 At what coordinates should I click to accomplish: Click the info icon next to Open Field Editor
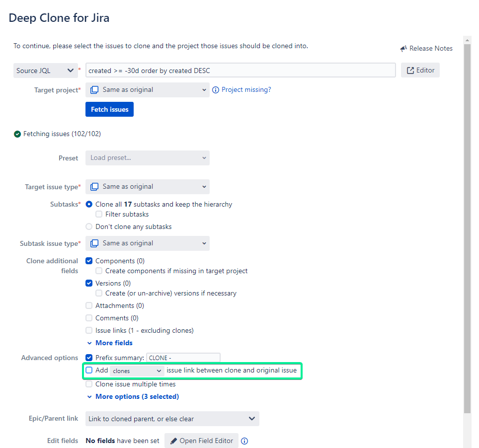pos(244,441)
